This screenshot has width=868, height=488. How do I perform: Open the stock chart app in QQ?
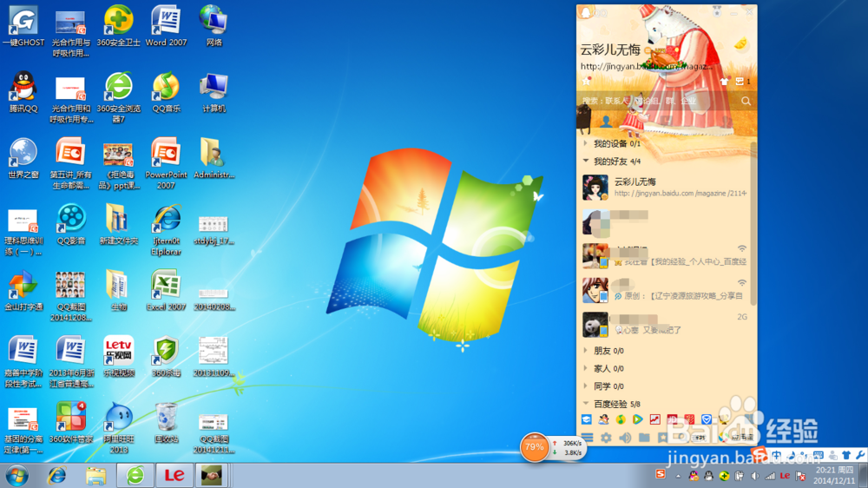654,419
